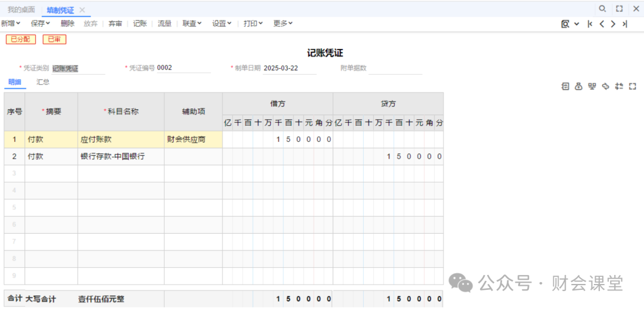Jump to the first voucher record
This screenshot has height=309, width=644.
tap(590, 24)
